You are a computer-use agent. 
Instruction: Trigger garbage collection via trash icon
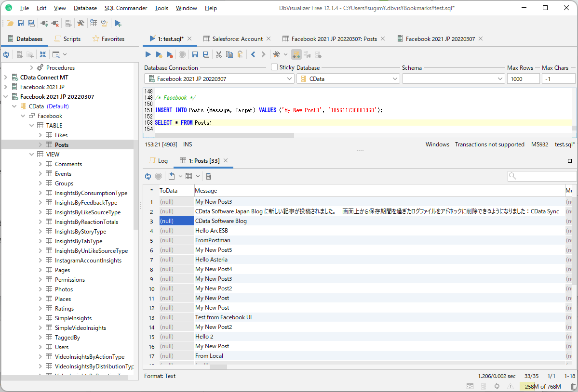(x=573, y=386)
